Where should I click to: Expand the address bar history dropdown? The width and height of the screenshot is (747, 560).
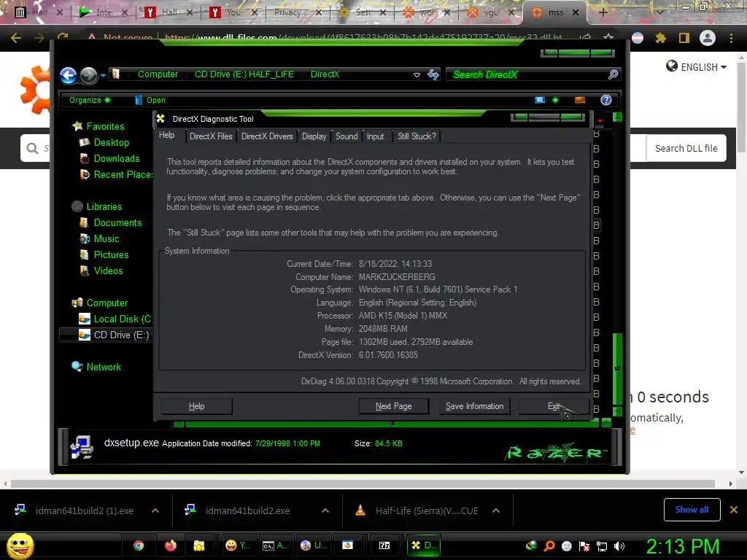pos(417,75)
